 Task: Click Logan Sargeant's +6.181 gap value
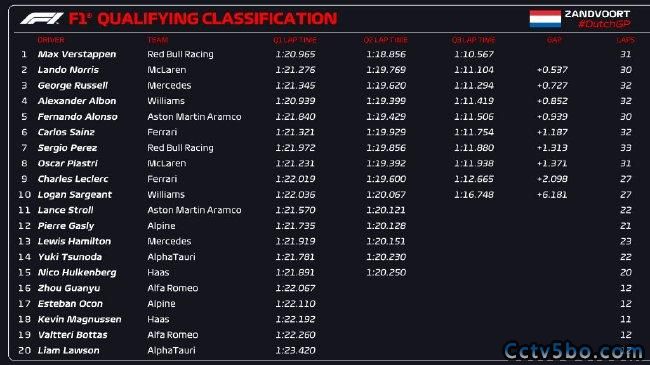[x=552, y=195]
